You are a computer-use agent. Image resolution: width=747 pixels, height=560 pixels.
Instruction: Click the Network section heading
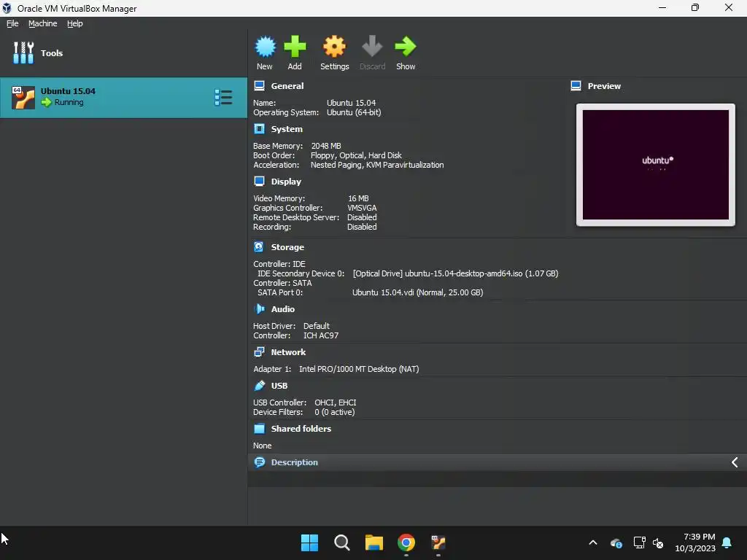288,352
